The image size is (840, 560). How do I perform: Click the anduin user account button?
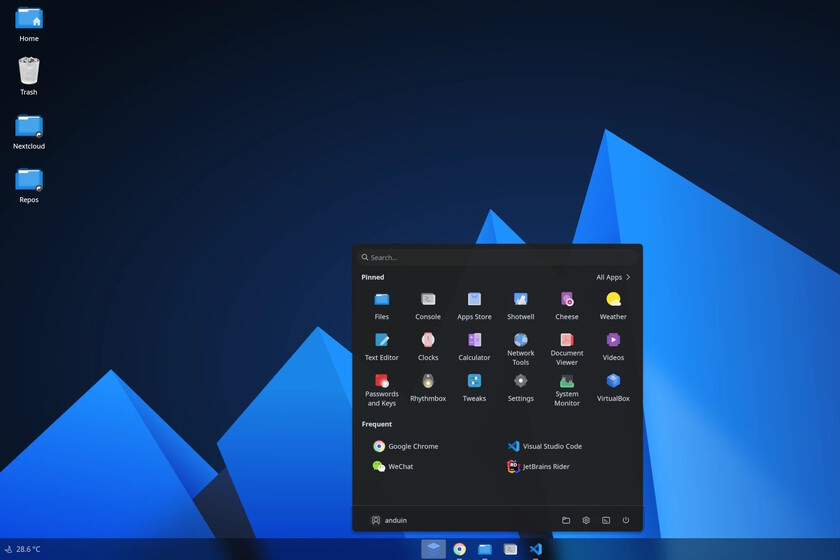[389, 520]
